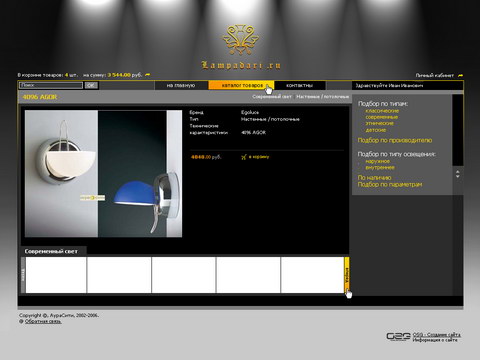Open Подбор по производителю filter
Viewport: 480px width, 360px height.
click(x=395, y=140)
